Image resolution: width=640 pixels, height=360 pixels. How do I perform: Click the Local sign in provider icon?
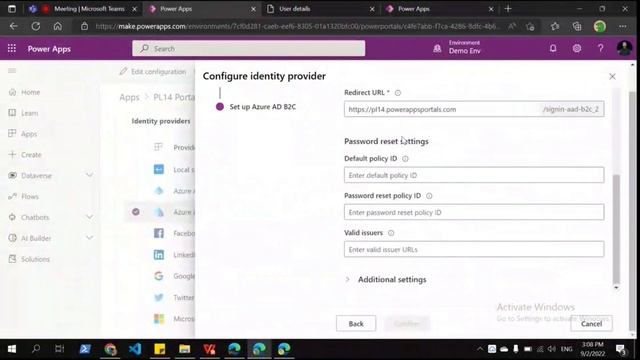(159, 169)
